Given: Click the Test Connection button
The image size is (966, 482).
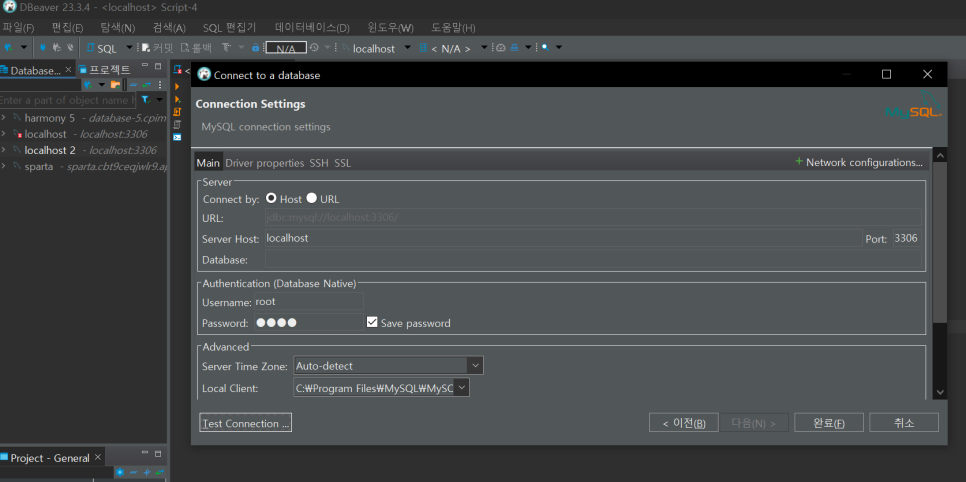Looking at the screenshot, I should [x=246, y=423].
